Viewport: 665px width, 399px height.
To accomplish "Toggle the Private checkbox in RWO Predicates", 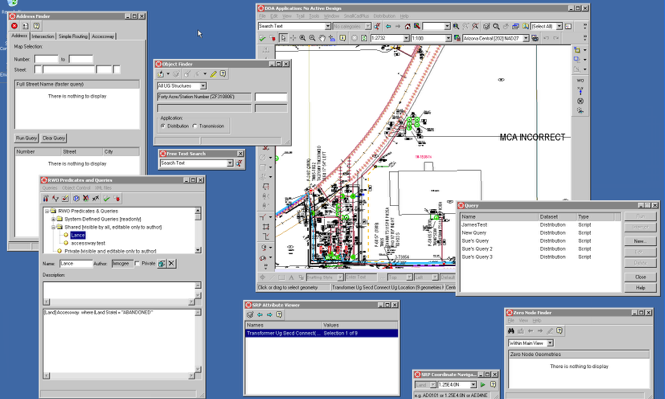I will [137, 263].
